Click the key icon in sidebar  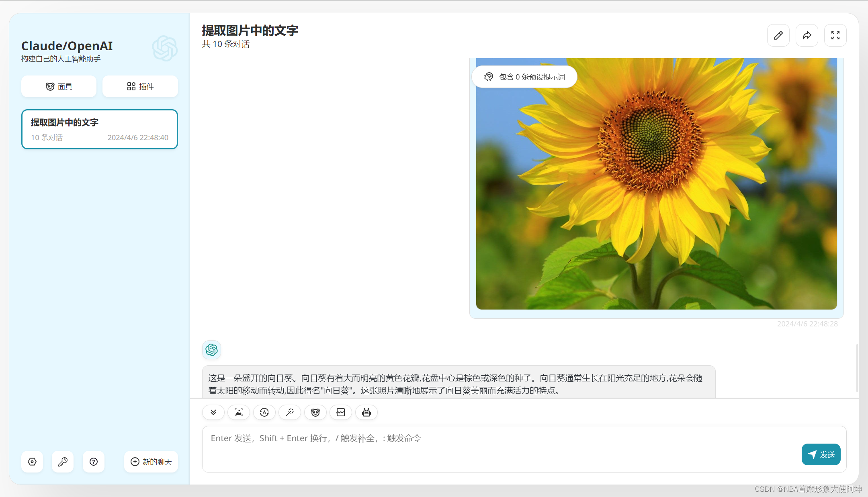point(63,462)
